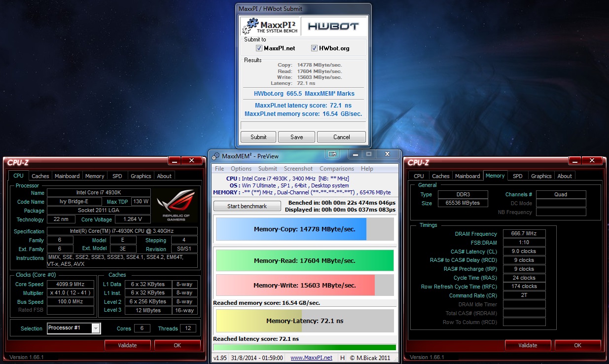Viewport: 609px width, 364px height.
Task: Click the compact-view button in MaxxMEM² title bar
Action: tap(332, 154)
